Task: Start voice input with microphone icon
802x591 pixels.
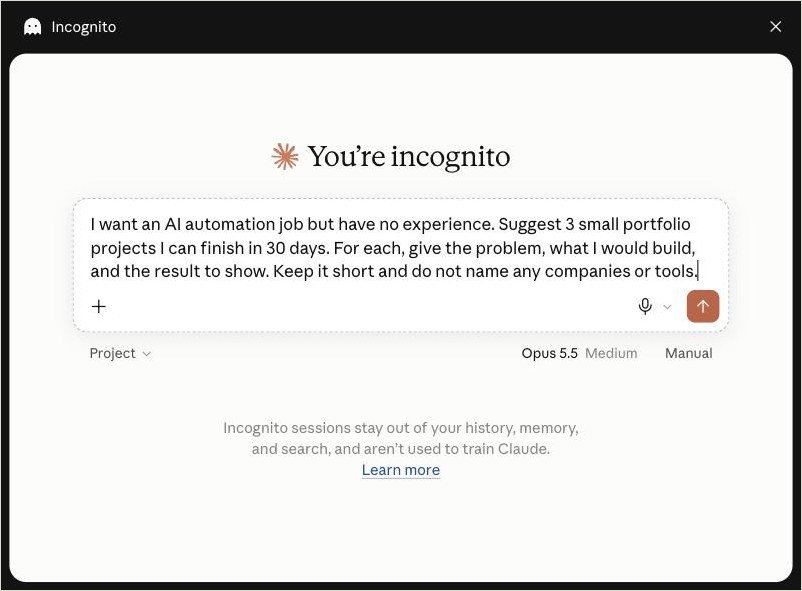Action: [x=645, y=307]
